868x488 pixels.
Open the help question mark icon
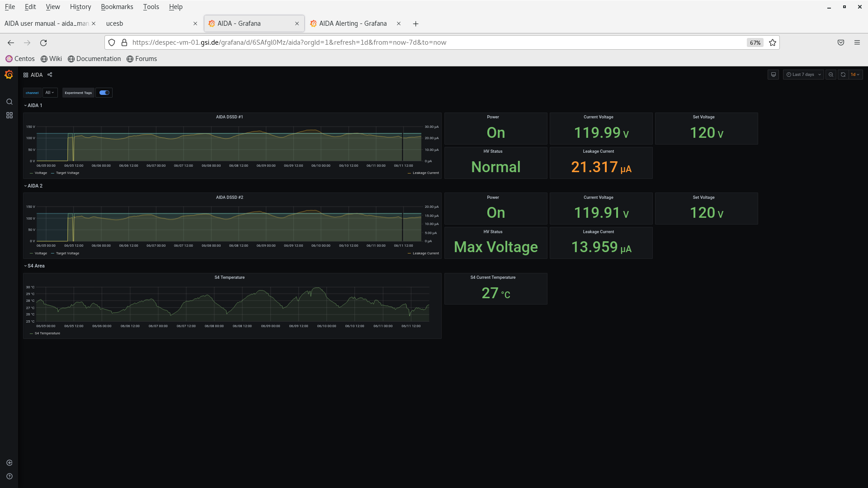(x=9, y=476)
